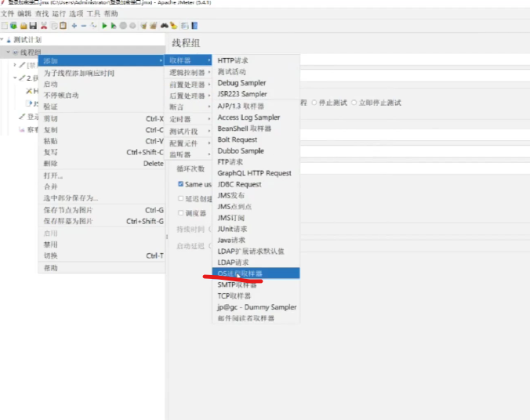The image size is (530, 420).
Task: Click the Search binoculars icon
Action: [x=165, y=26]
